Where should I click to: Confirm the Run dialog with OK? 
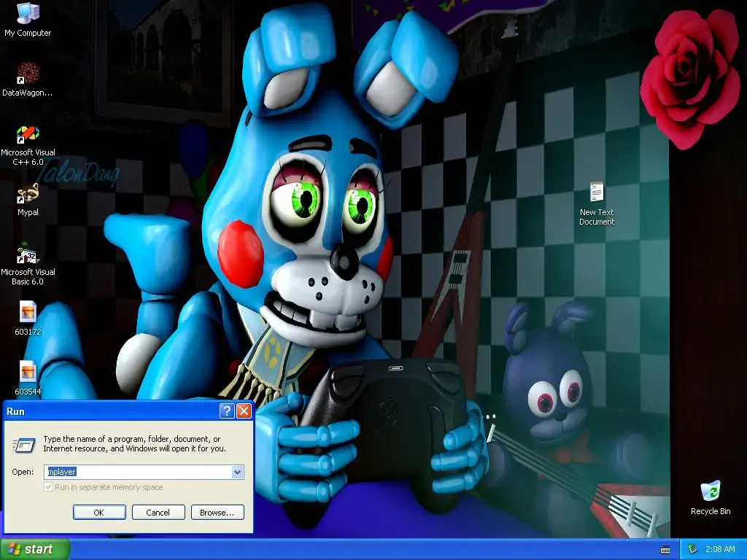(99, 513)
